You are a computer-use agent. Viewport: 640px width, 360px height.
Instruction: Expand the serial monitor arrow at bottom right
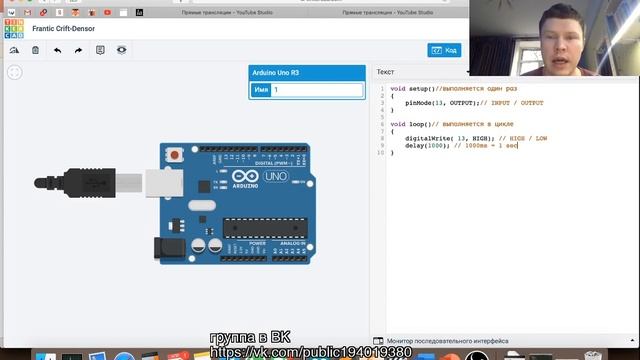click(x=632, y=340)
